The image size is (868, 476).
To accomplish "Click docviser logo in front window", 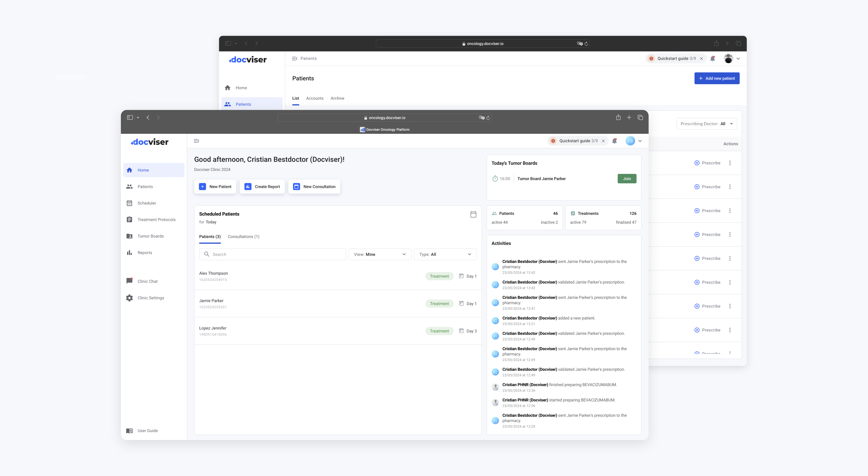I will [x=149, y=142].
